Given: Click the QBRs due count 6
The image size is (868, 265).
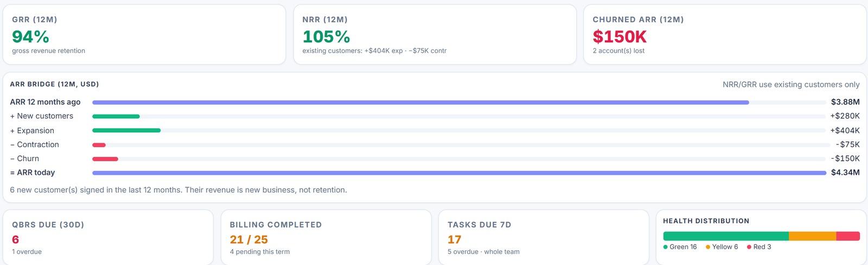Looking at the screenshot, I should coord(16,239).
